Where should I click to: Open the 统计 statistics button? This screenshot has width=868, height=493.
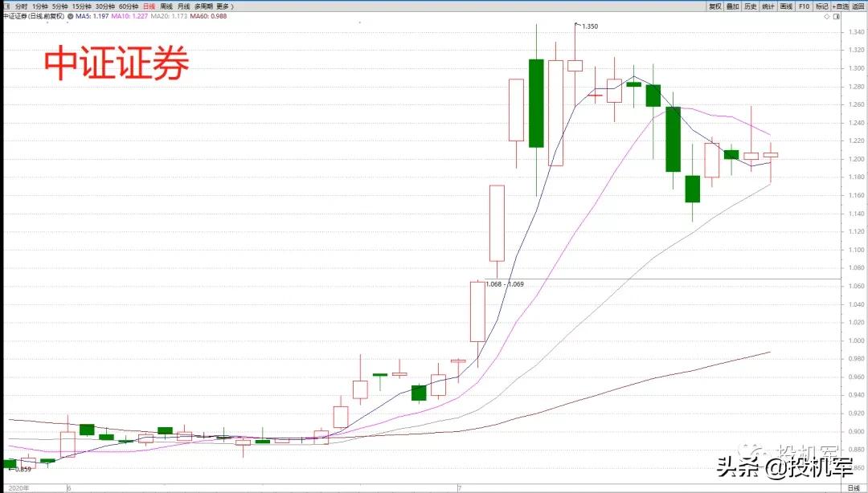pos(768,6)
